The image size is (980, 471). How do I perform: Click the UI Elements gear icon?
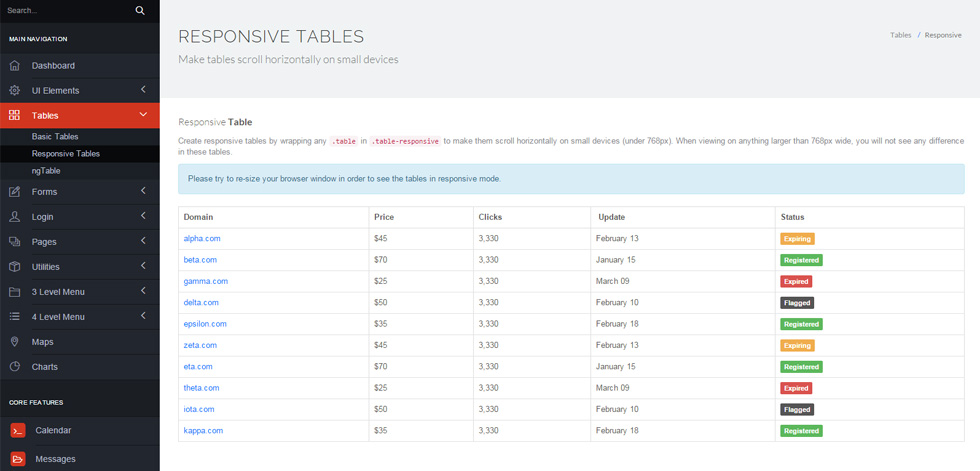(14, 91)
